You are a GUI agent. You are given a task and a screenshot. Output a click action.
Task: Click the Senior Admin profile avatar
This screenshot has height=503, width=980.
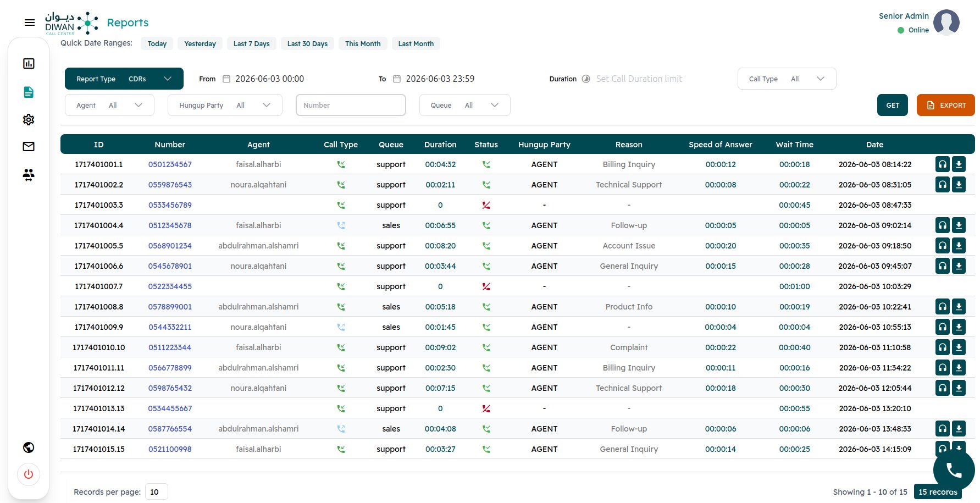point(946,23)
